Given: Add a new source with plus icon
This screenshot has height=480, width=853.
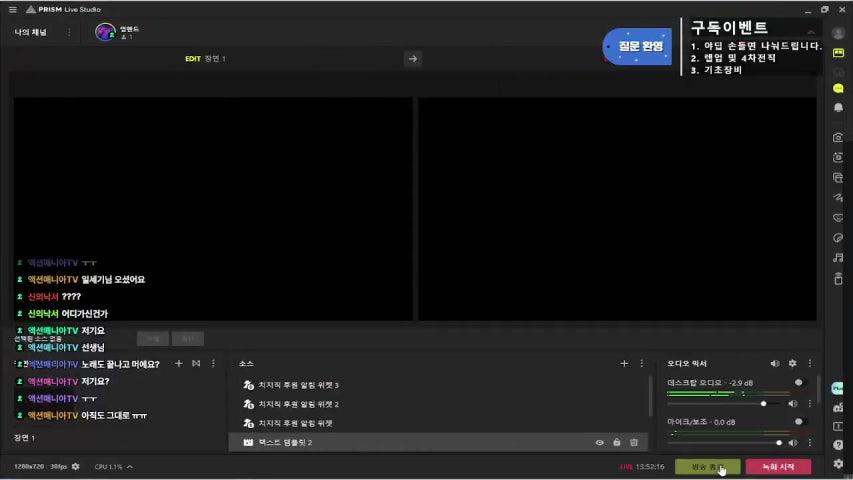Looking at the screenshot, I should pos(624,363).
